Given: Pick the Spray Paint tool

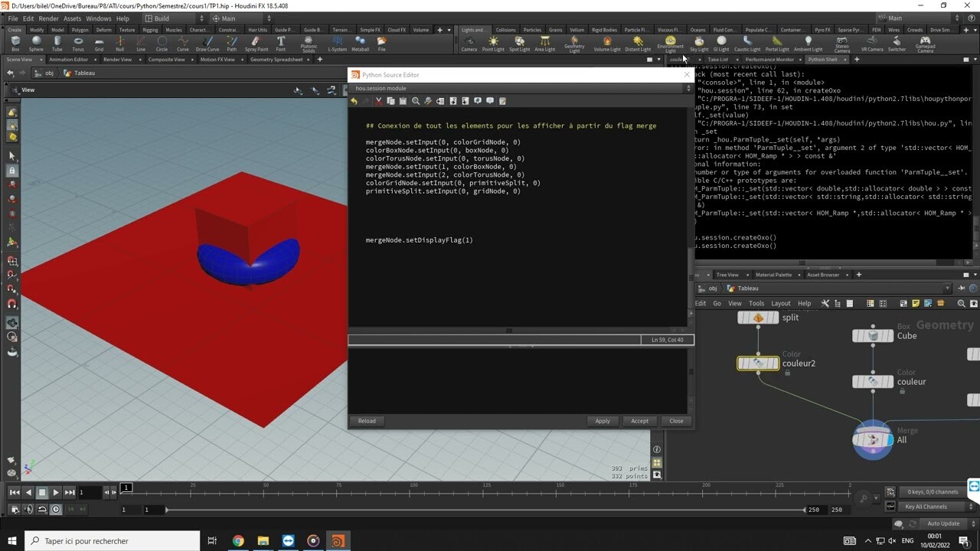Looking at the screenshot, I should [x=256, y=44].
